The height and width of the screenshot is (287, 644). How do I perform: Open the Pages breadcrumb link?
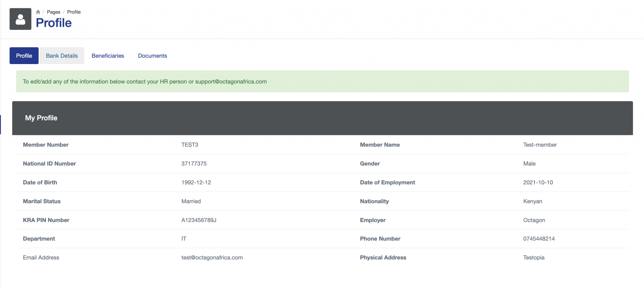point(53,12)
